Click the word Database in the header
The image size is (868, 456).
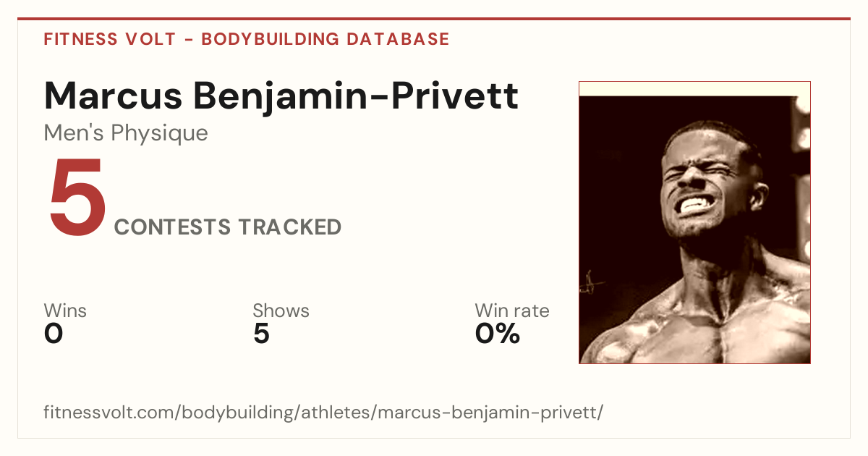(398, 39)
